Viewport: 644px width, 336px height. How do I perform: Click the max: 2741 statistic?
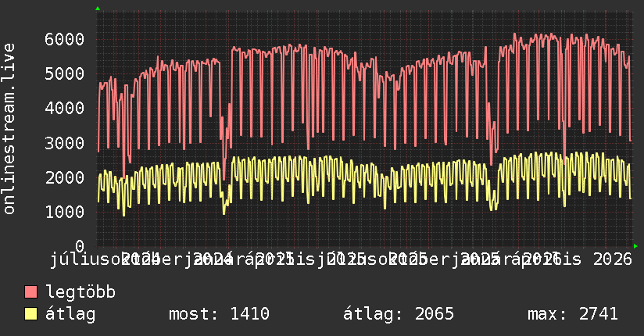tap(573, 314)
